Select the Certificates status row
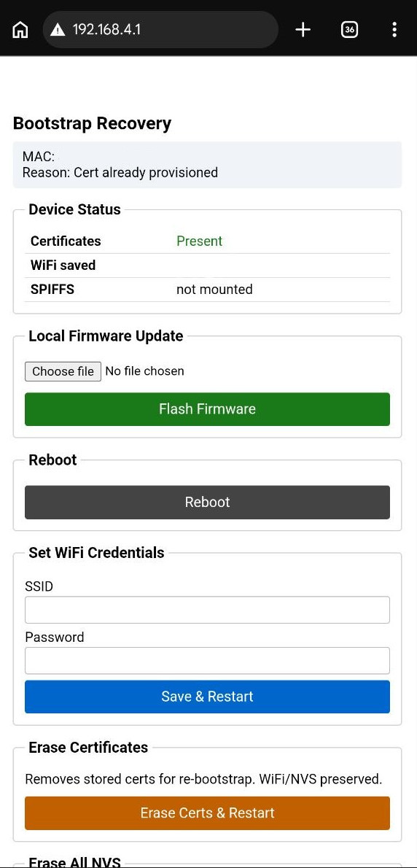 point(207,241)
